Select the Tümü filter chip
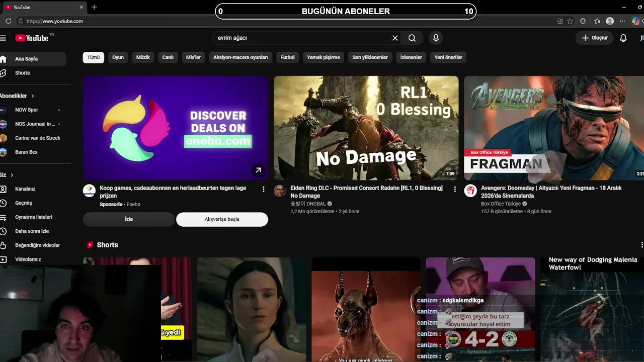This screenshot has width=644, height=362. click(x=94, y=57)
